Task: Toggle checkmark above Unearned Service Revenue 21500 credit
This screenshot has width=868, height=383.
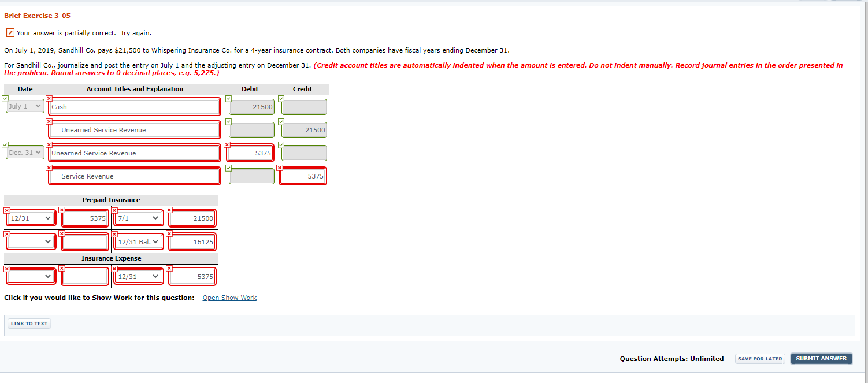Action: (281, 121)
